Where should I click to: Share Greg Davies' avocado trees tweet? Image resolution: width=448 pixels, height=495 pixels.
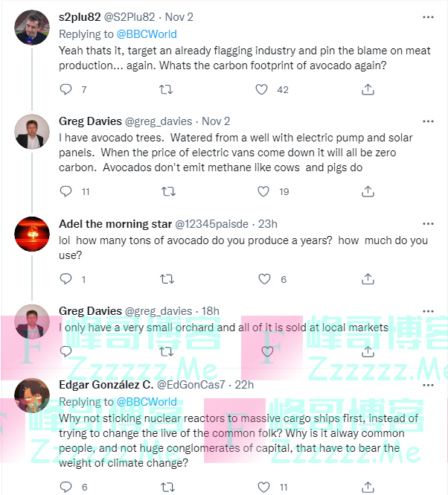point(368,191)
